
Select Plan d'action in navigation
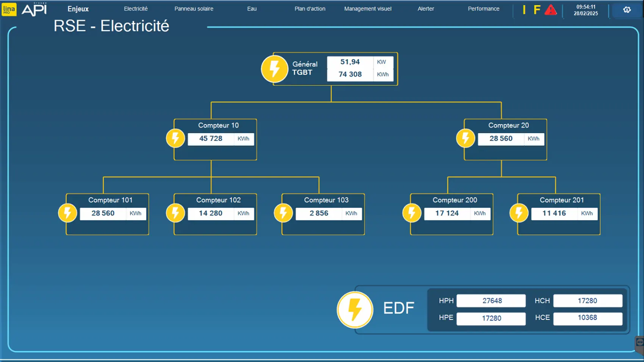pyautogui.click(x=310, y=9)
